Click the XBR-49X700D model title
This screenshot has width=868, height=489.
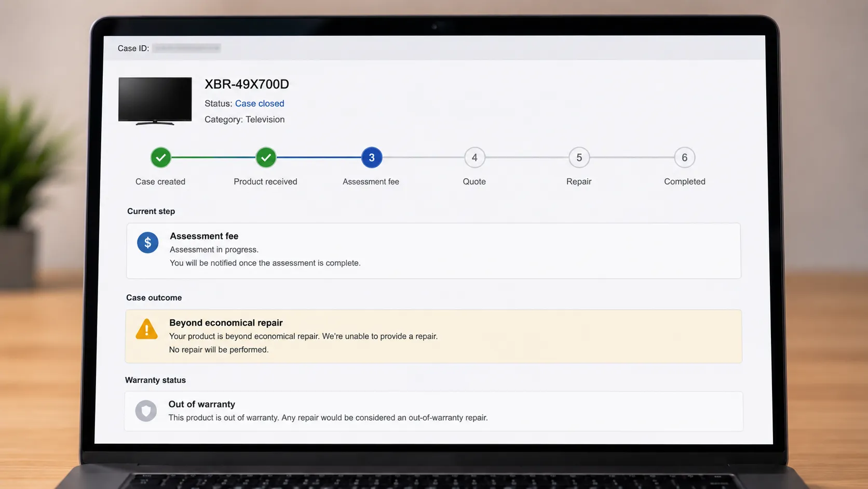247,84
